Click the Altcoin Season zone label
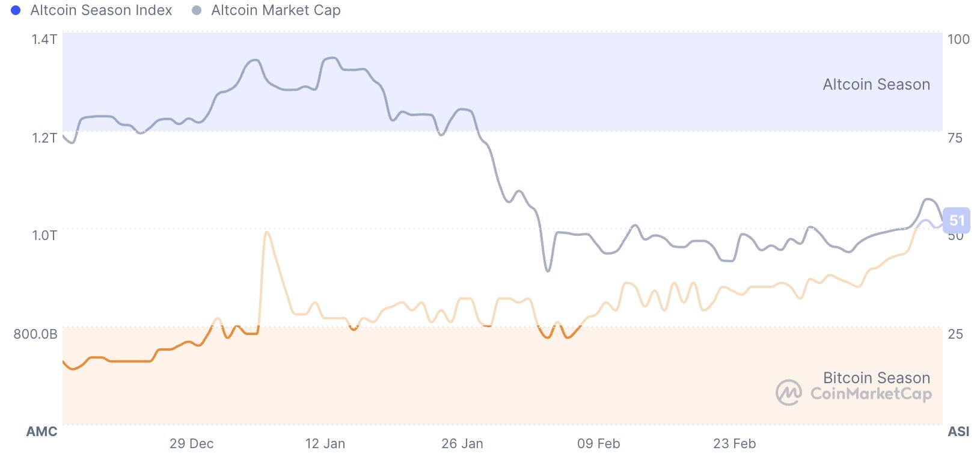Viewport: 980px width, 468px height. tap(876, 84)
